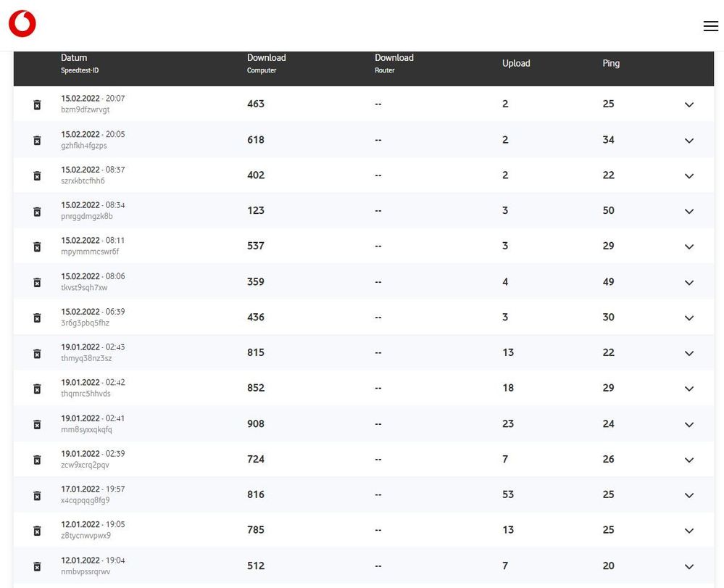Viewport: 724px width, 588px height.
Task: Expand details for 19.01.2022 02:39 test
Action: 689,460
